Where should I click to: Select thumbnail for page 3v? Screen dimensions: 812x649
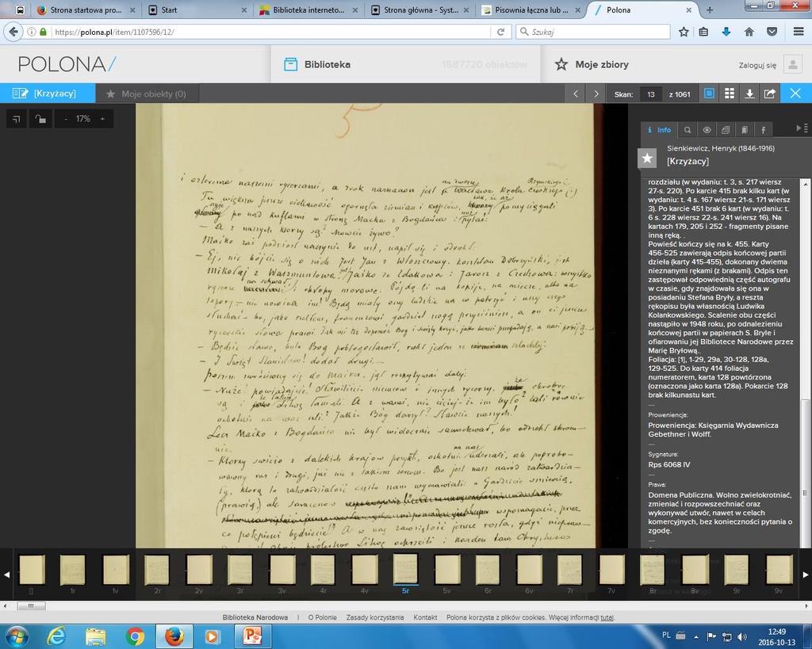pyautogui.click(x=282, y=570)
